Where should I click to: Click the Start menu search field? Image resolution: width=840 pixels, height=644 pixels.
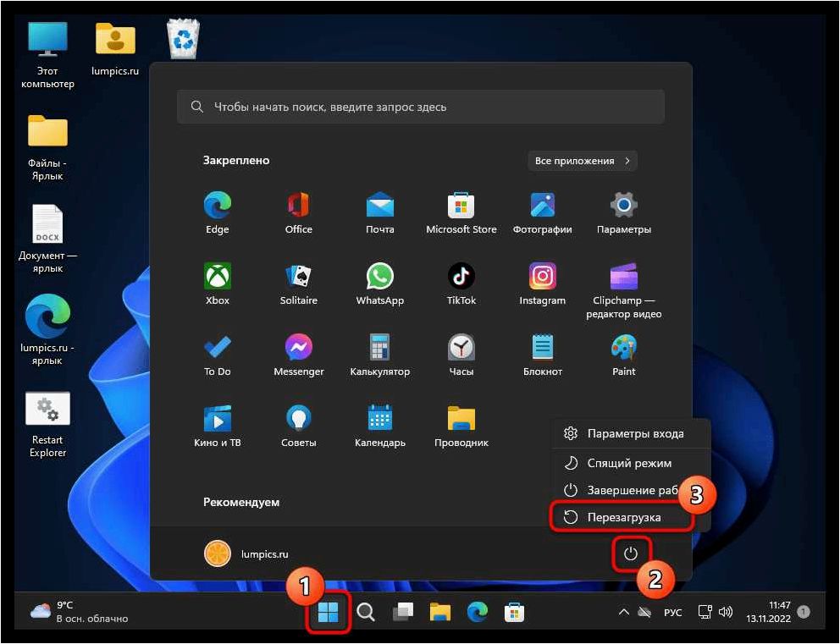pyautogui.click(x=421, y=107)
